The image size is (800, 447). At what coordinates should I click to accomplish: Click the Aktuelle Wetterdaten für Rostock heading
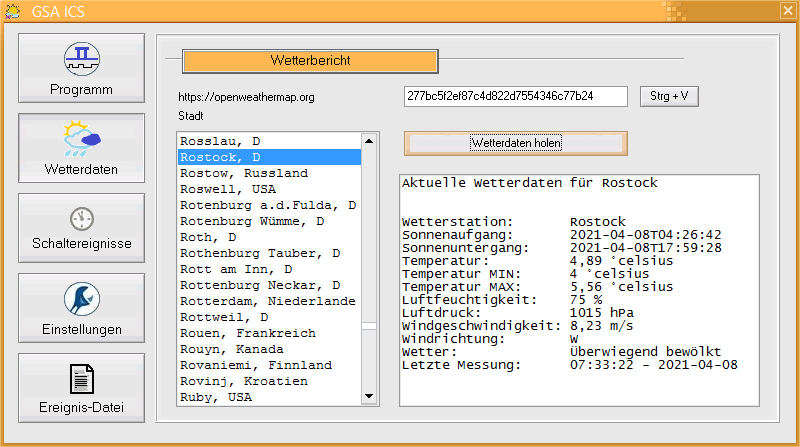click(530, 183)
